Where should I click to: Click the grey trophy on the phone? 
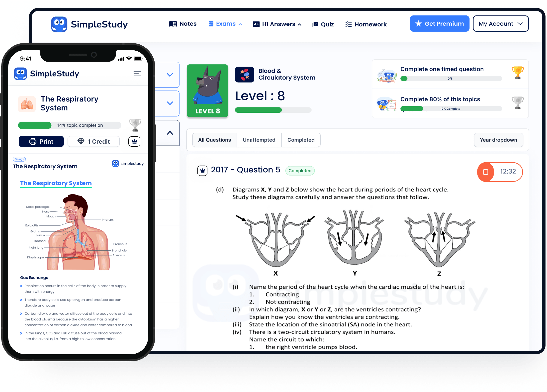[x=135, y=125]
